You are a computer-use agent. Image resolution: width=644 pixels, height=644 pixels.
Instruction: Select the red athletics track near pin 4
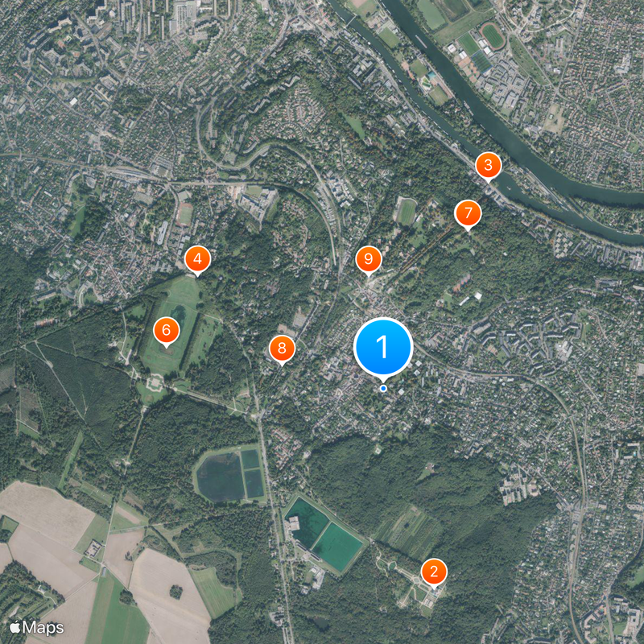(185, 214)
